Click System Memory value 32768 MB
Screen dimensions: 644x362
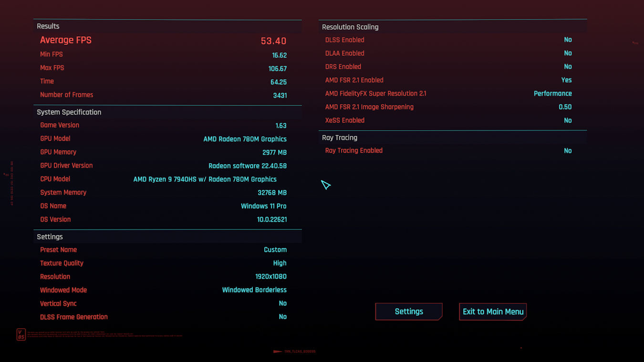[x=272, y=193]
